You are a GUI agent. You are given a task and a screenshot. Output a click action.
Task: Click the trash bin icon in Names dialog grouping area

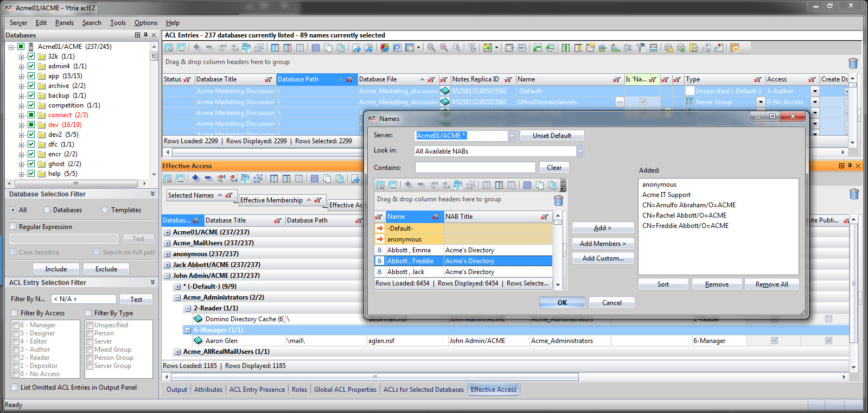click(558, 201)
